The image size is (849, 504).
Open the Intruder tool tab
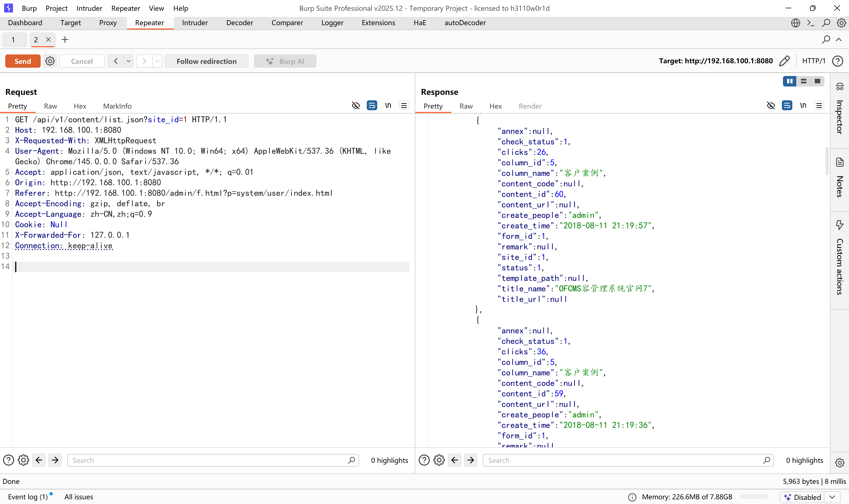pos(195,23)
